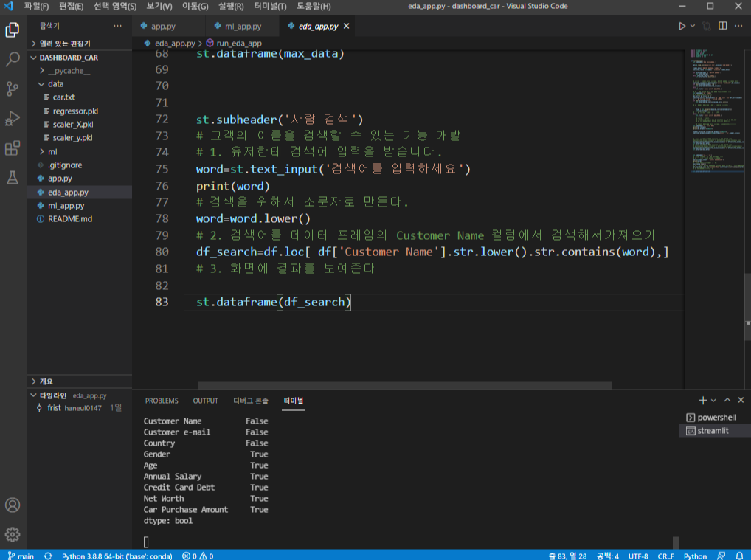The width and height of the screenshot is (751, 560).
Task: Synchronize changes via status bar sync icon
Action: (x=48, y=556)
